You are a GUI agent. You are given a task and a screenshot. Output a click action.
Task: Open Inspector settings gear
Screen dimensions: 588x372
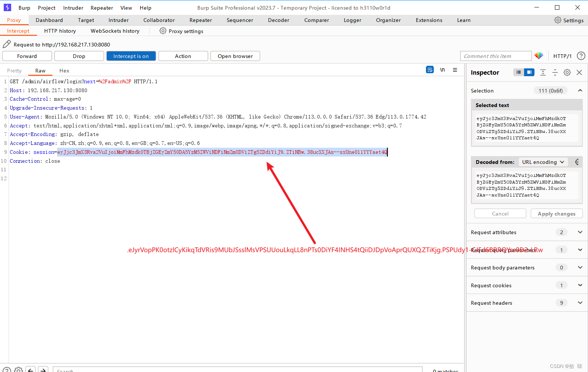tap(567, 72)
